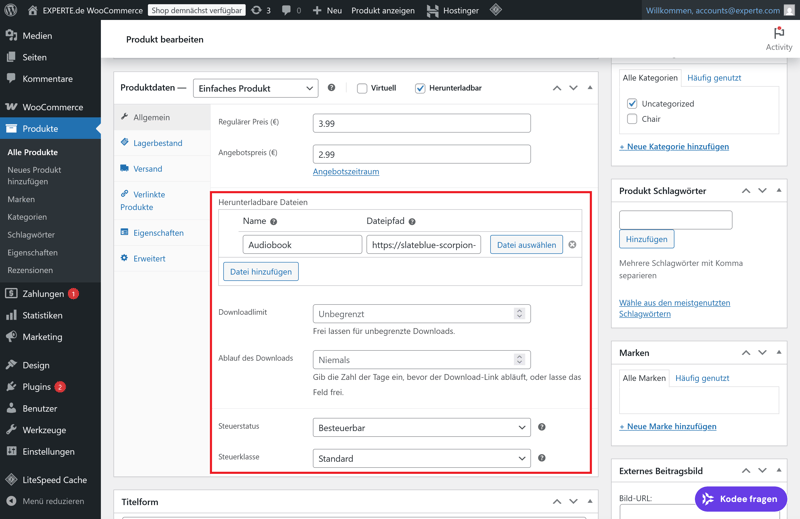Image resolution: width=800 pixels, height=519 pixels.
Task: Open LiteSpeed Cache in the sidebar
Action: tap(53, 480)
